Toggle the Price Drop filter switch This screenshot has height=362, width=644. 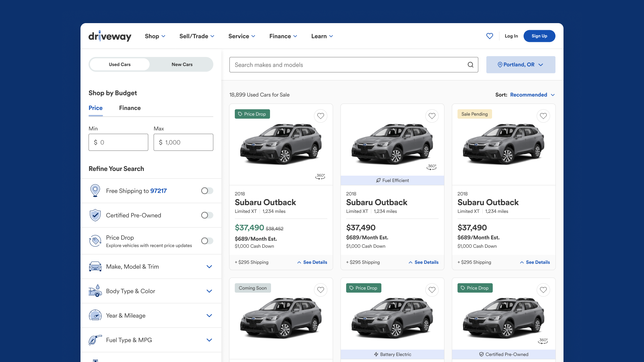tap(207, 241)
